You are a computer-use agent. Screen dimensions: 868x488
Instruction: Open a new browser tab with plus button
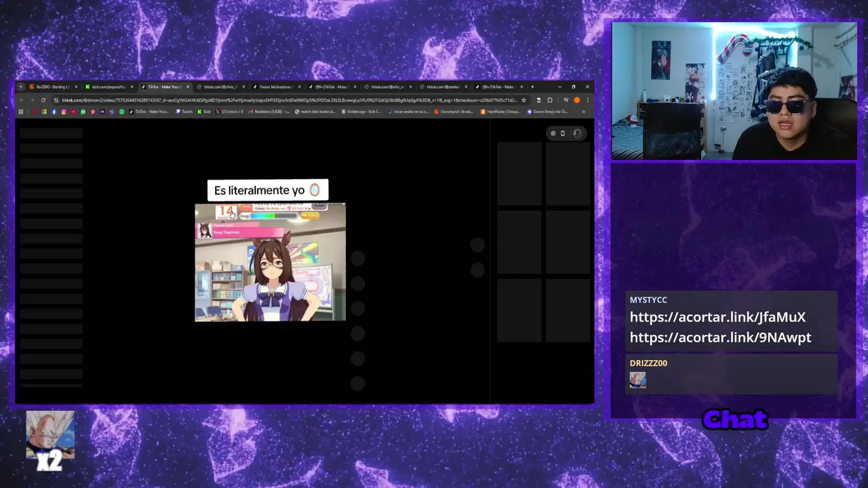coord(532,87)
